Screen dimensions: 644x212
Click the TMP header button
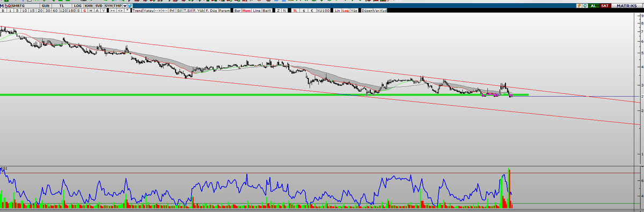tap(118, 6)
